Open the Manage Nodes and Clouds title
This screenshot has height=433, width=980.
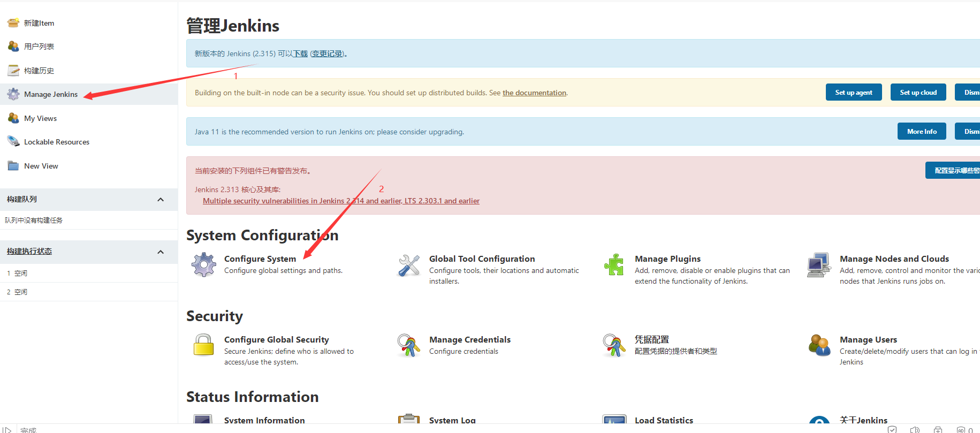click(894, 259)
